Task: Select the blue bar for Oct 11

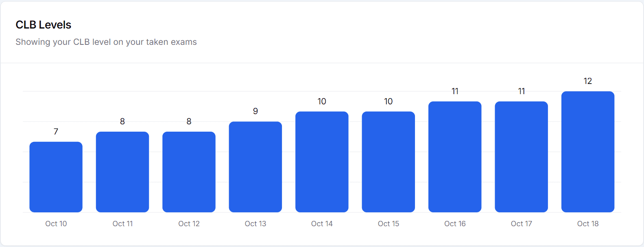Action: (122, 172)
